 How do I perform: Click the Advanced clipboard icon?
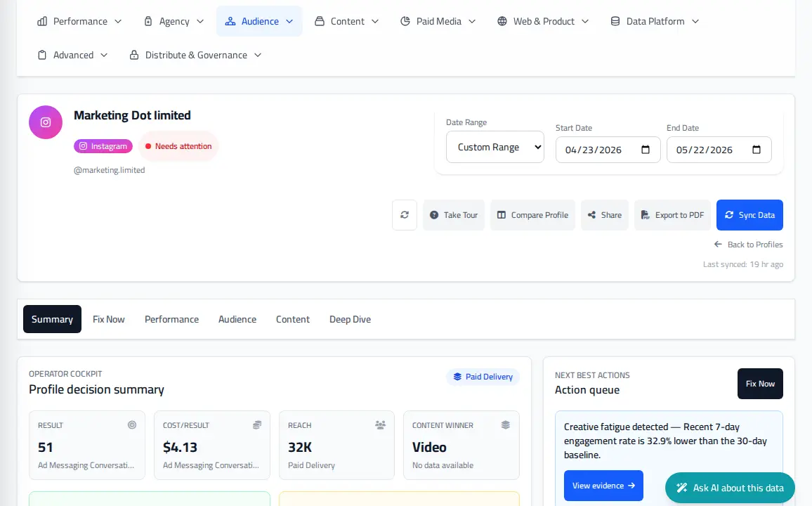coord(42,55)
